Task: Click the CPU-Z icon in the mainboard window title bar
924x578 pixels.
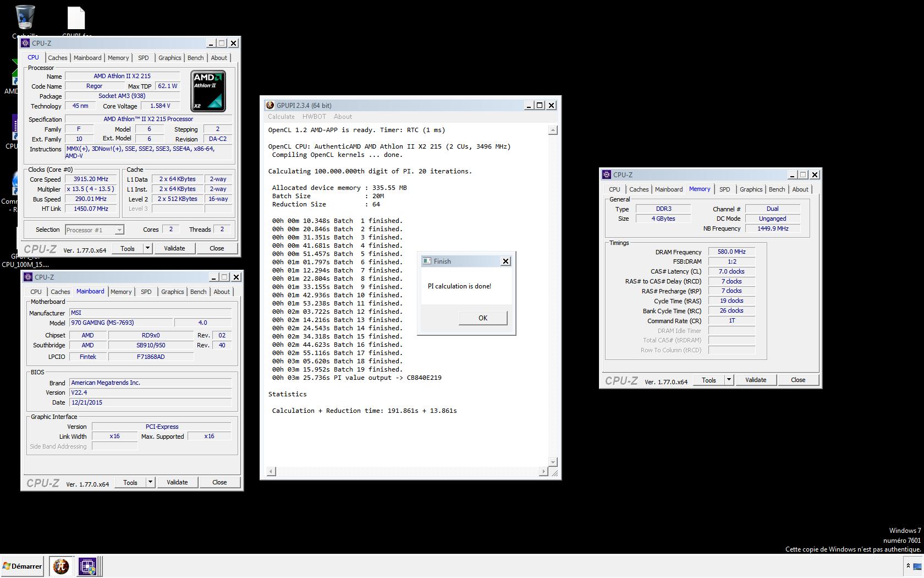Action: 28,277
